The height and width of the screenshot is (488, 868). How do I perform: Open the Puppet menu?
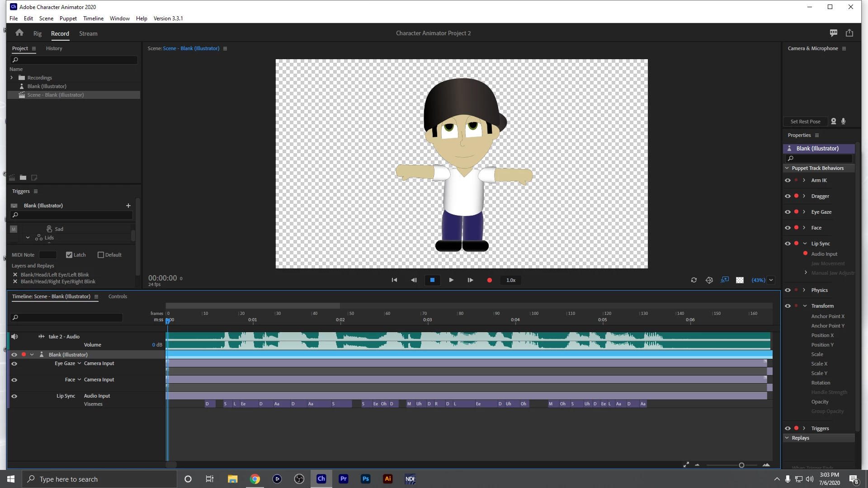click(x=68, y=19)
